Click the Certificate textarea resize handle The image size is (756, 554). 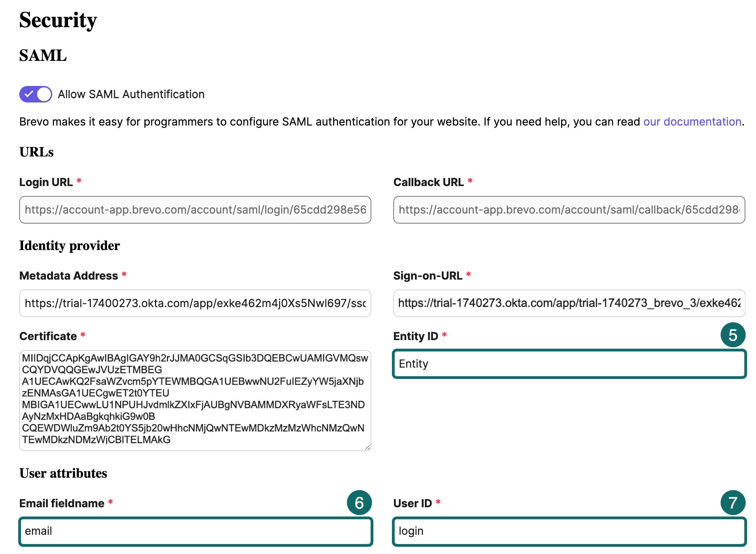click(x=367, y=446)
